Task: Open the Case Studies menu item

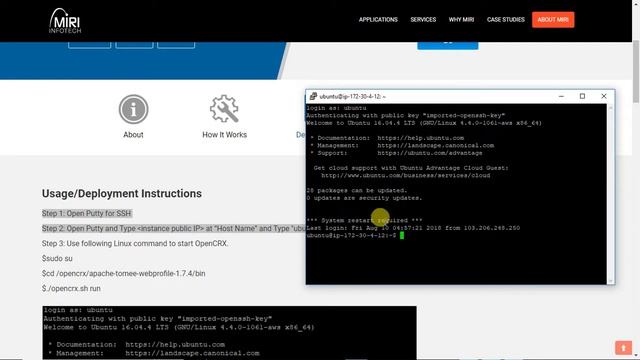Action: tap(505, 20)
